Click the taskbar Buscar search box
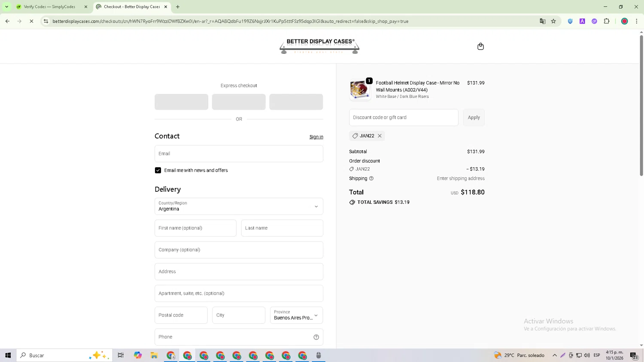 click(x=64, y=355)
